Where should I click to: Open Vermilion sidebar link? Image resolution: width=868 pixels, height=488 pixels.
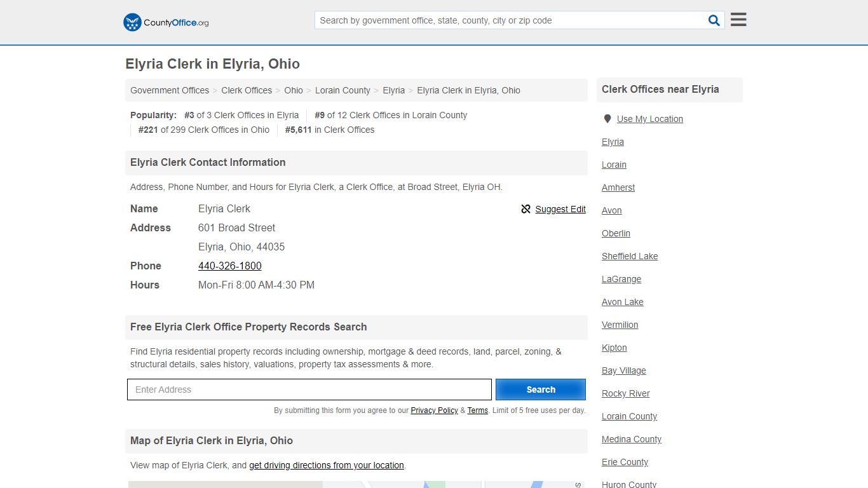(x=620, y=325)
